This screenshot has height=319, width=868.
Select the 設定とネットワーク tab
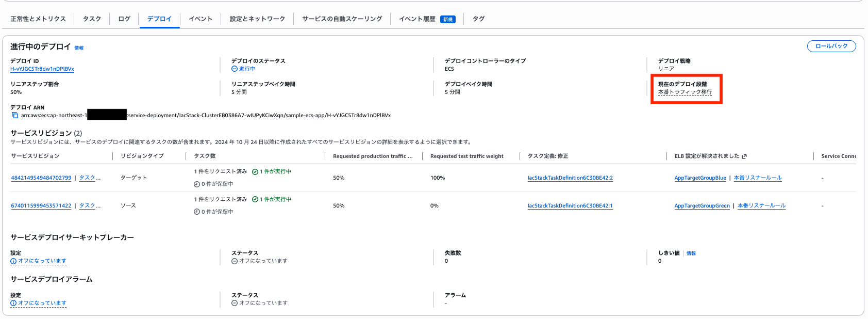click(257, 19)
